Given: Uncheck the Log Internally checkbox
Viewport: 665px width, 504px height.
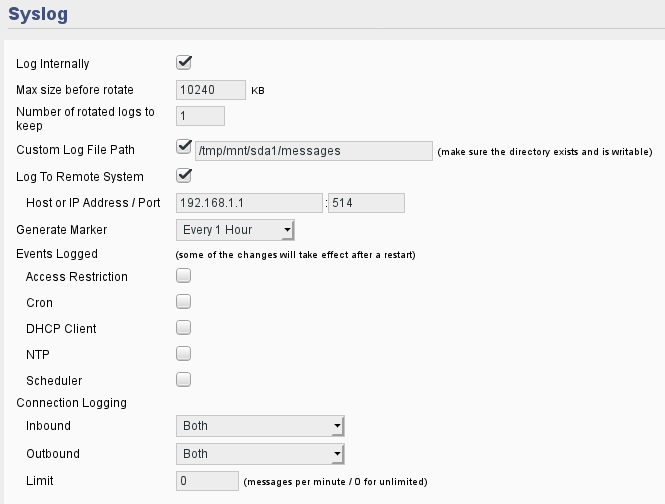Looking at the screenshot, I should point(184,63).
